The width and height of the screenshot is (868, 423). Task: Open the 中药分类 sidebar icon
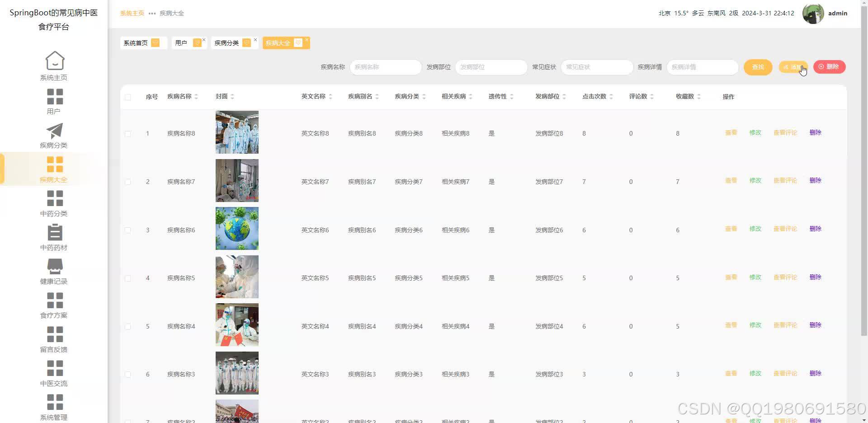(x=55, y=198)
